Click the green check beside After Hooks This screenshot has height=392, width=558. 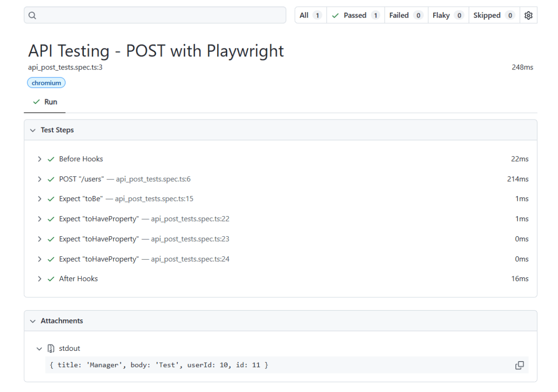click(x=51, y=279)
